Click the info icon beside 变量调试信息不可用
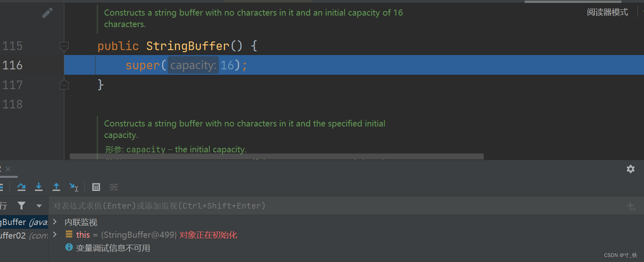 coord(69,247)
